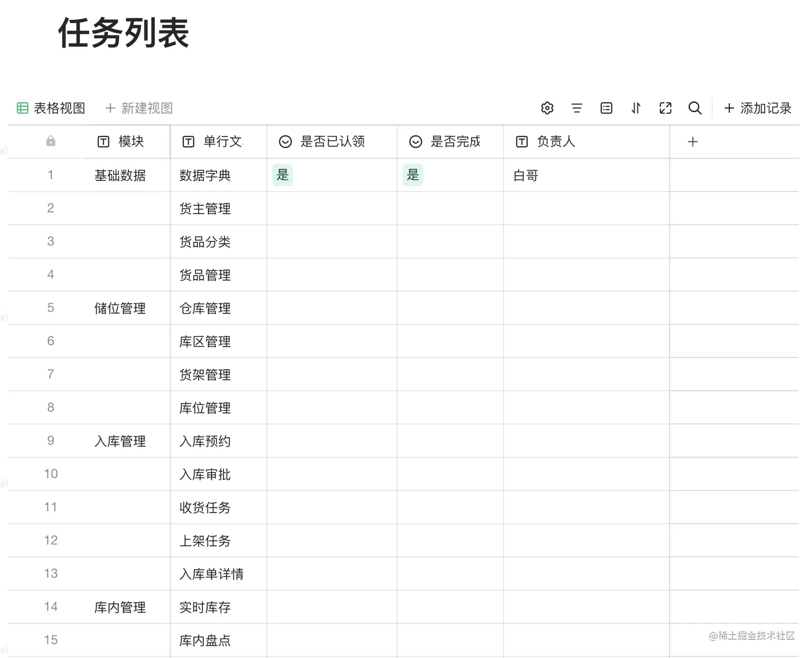The height and width of the screenshot is (658, 812).
Task: Click row number 1
Action: click(50, 174)
